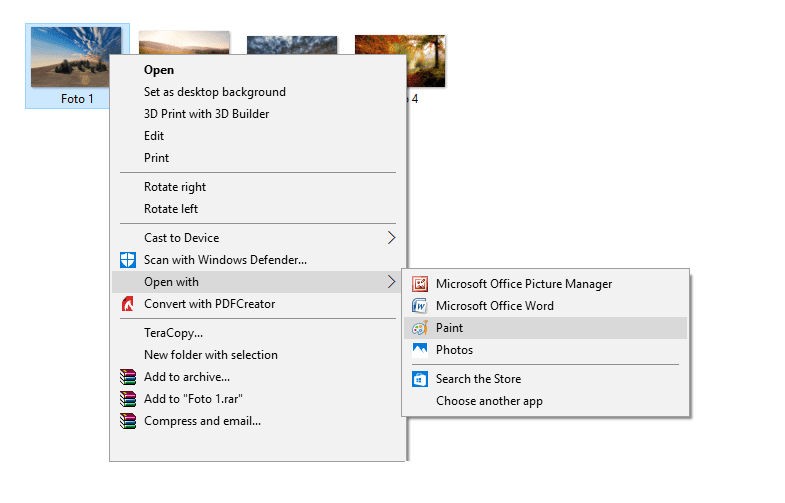This screenshot has width=785, height=503.
Task: Choose Set as desktop background
Action: [x=215, y=92]
